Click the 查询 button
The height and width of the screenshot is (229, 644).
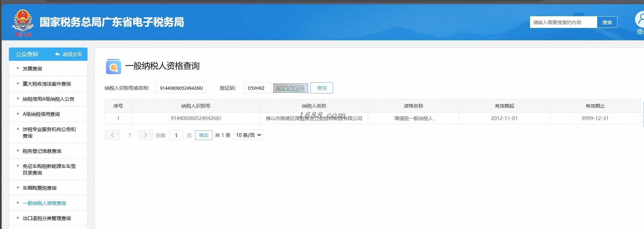(322, 88)
